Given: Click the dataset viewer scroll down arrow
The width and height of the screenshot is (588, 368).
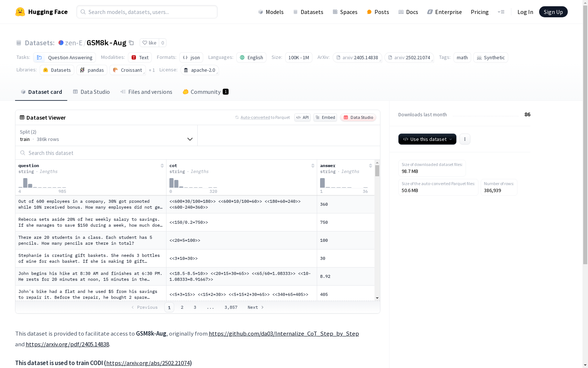Looking at the screenshot, I should (377, 298).
